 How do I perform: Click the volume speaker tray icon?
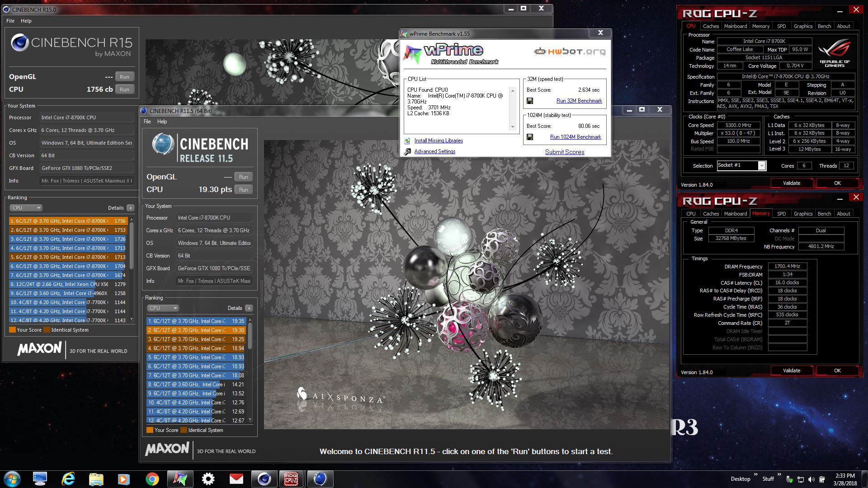click(811, 479)
